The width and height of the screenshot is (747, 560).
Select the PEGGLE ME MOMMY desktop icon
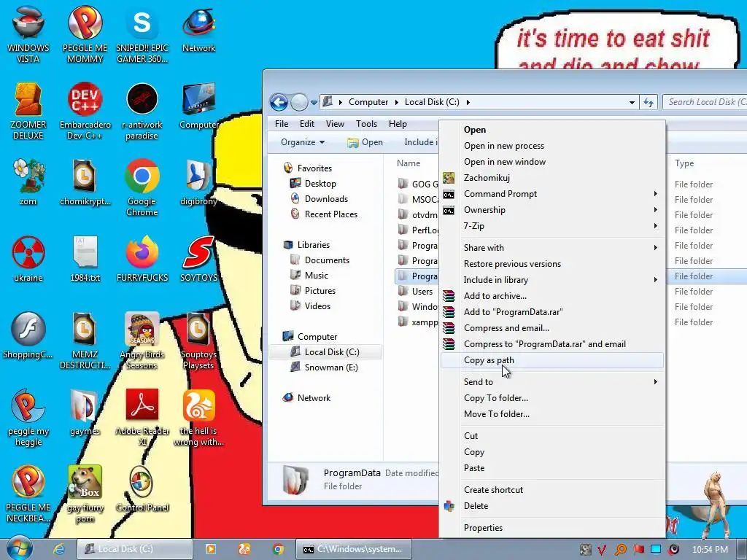pyautogui.click(x=85, y=34)
